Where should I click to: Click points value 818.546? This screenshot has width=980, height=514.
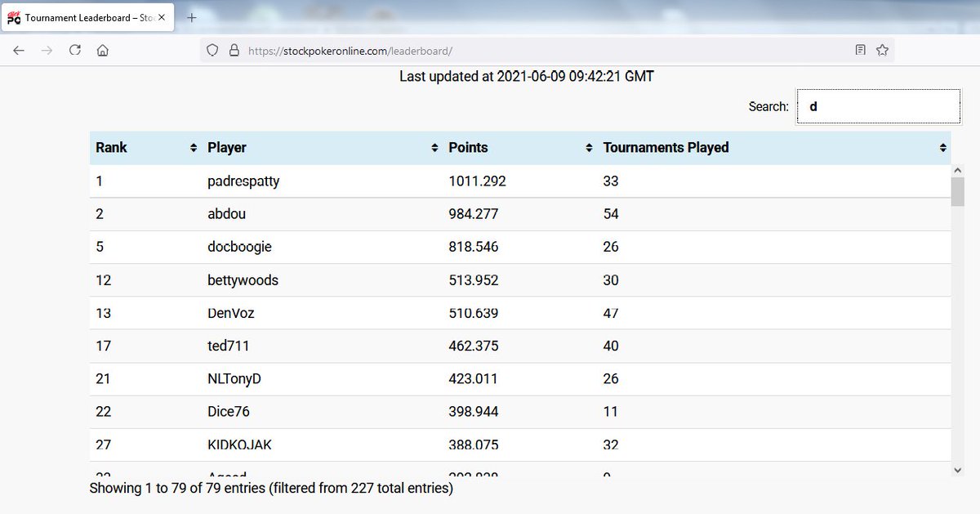point(474,247)
